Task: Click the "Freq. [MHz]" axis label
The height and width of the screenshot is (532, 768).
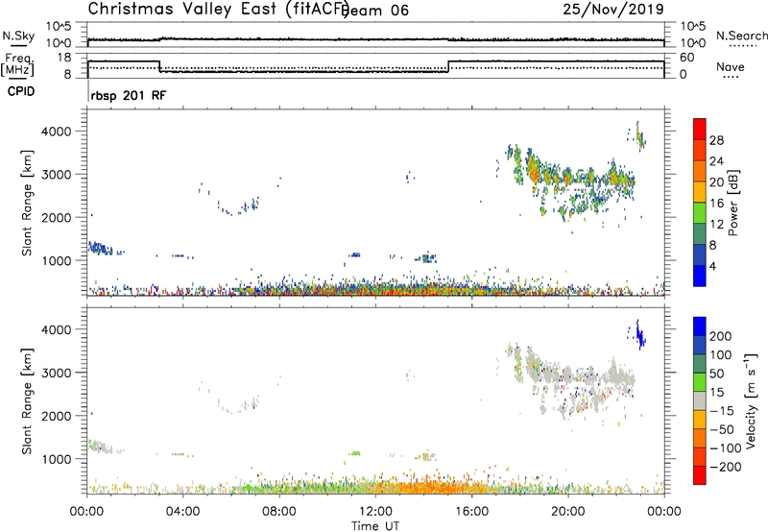Action: click(17, 64)
